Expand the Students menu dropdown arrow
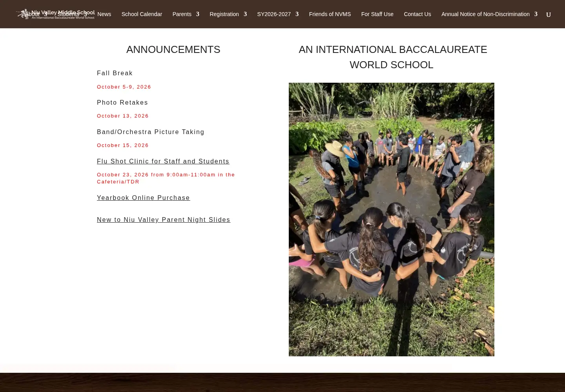 click(x=85, y=14)
